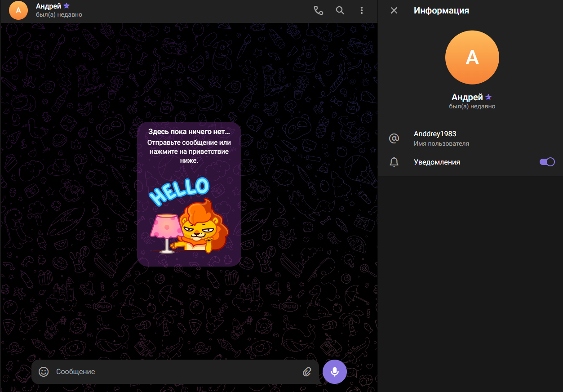Click the premium star in the info panel
Viewport: 563px width, 392px height.
coord(488,97)
